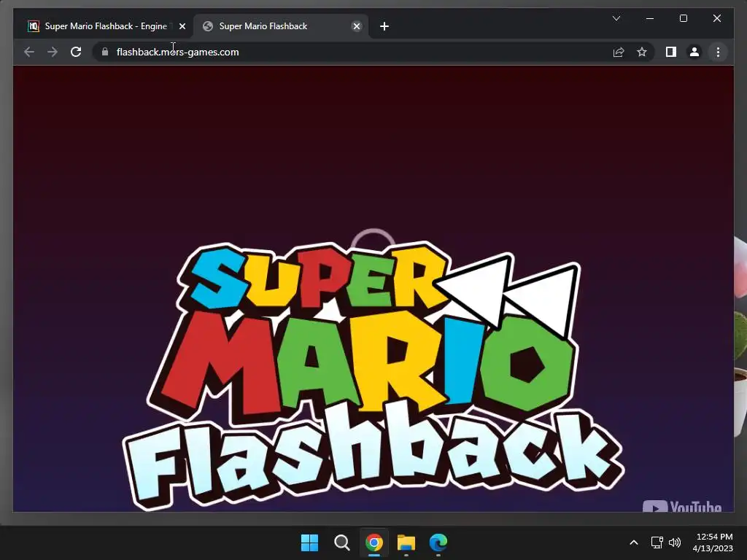This screenshot has height=560, width=747.
Task: Show hidden system tray icons
Action: point(634,542)
